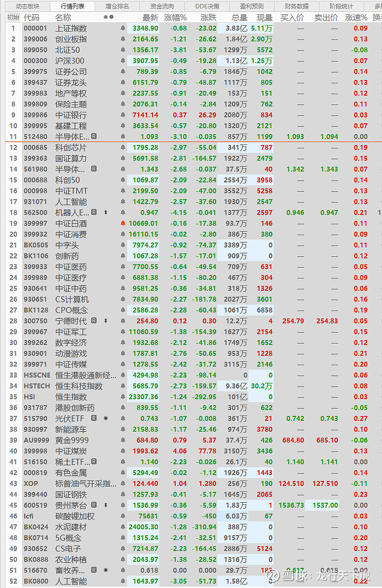
Task: Switch to the 财务数据 tab
Action: click(x=297, y=6)
